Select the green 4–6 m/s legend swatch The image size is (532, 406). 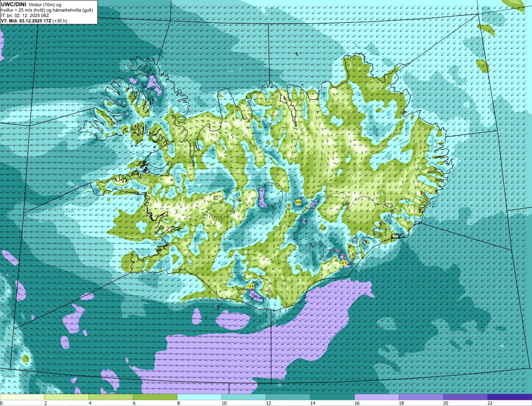(111, 397)
